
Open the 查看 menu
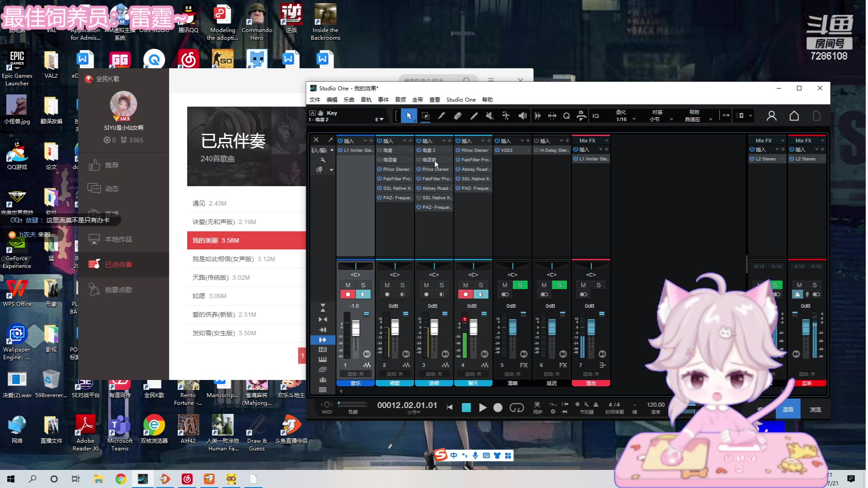tap(434, 100)
